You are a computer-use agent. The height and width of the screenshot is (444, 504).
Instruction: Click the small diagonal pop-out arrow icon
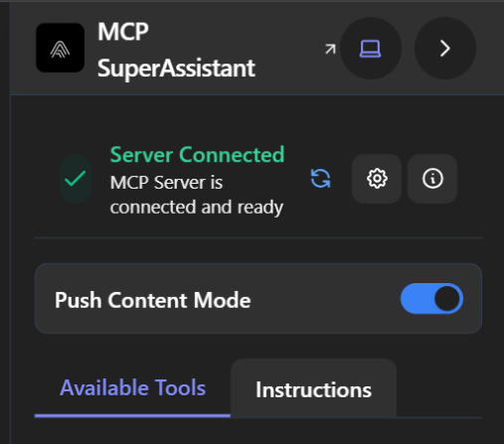coord(330,49)
